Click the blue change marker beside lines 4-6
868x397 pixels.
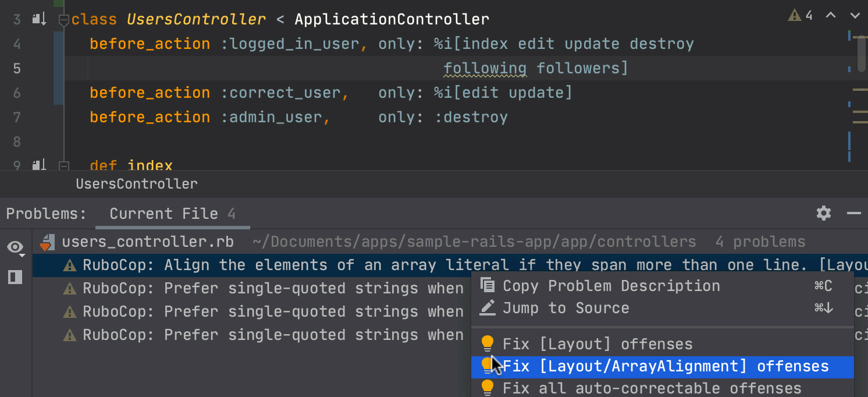(58, 68)
